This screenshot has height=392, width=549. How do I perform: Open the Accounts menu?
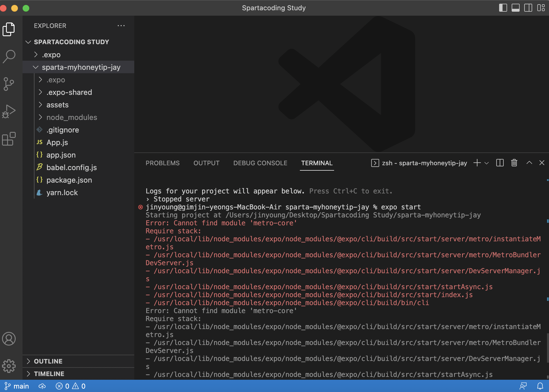tap(9, 339)
